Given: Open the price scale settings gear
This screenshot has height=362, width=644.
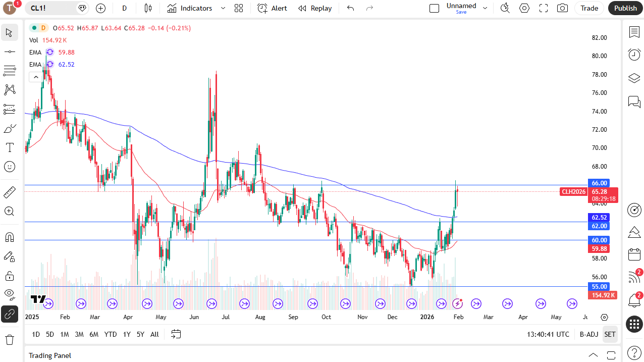Looking at the screenshot, I should tap(605, 317).
